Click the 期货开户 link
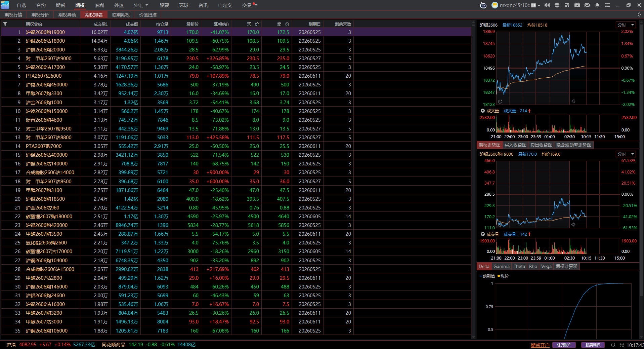The height and width of the screenshot is (349, 644). point(540,345)
